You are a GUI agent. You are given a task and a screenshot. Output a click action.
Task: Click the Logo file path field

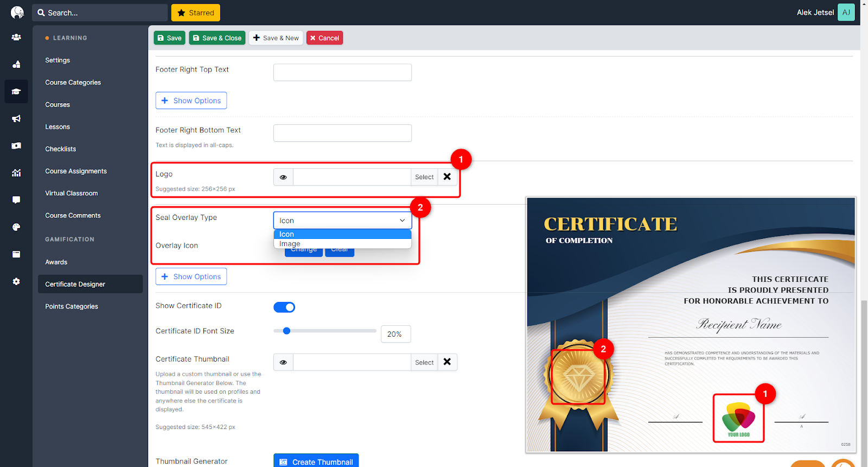click(x=352, y=177)
